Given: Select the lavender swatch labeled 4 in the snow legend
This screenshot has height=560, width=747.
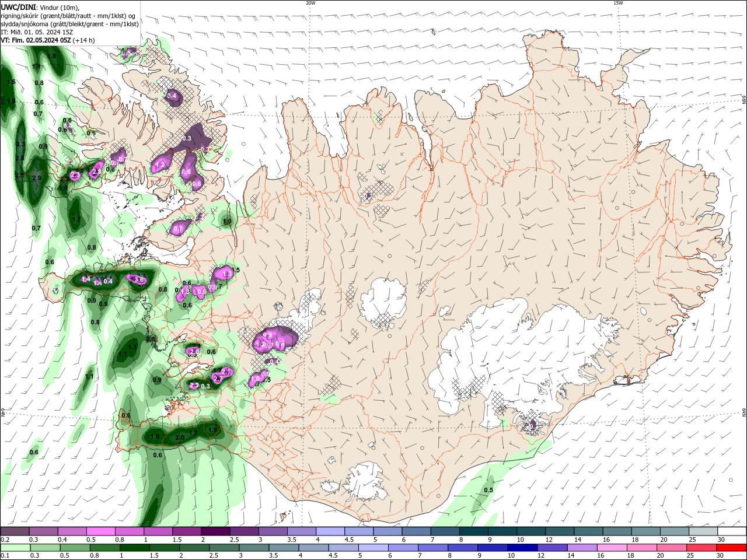Looking at the screenshot, I should [x=330, y=531].
